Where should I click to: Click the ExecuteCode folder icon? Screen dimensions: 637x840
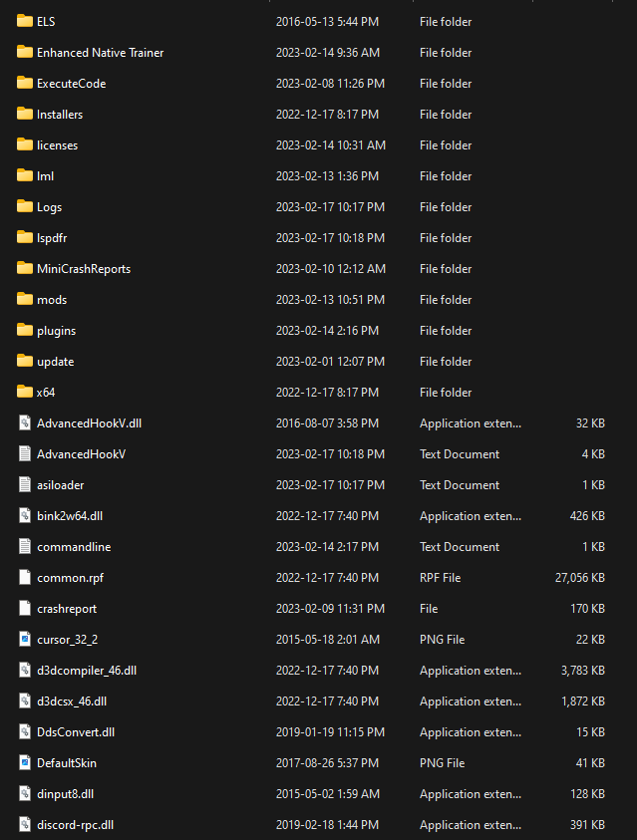(x=25, y=83)
